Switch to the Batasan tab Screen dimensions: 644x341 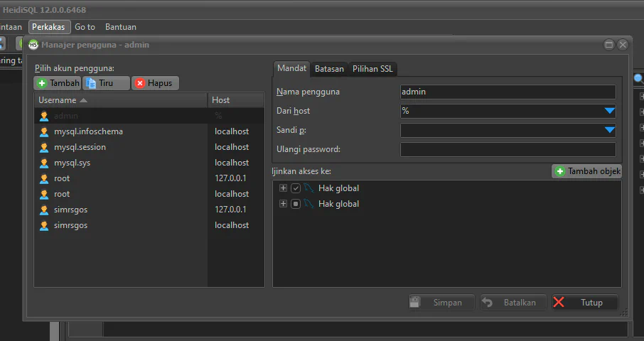point(329,69)
